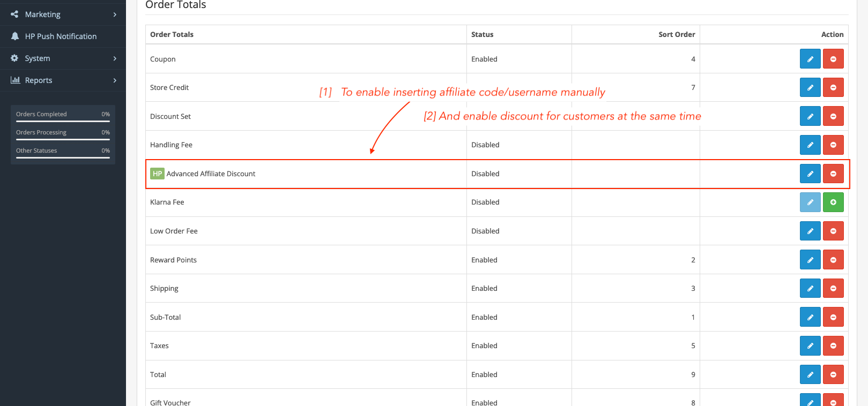
Task: Edit the Reward Points order total
Action: (810, 259)
